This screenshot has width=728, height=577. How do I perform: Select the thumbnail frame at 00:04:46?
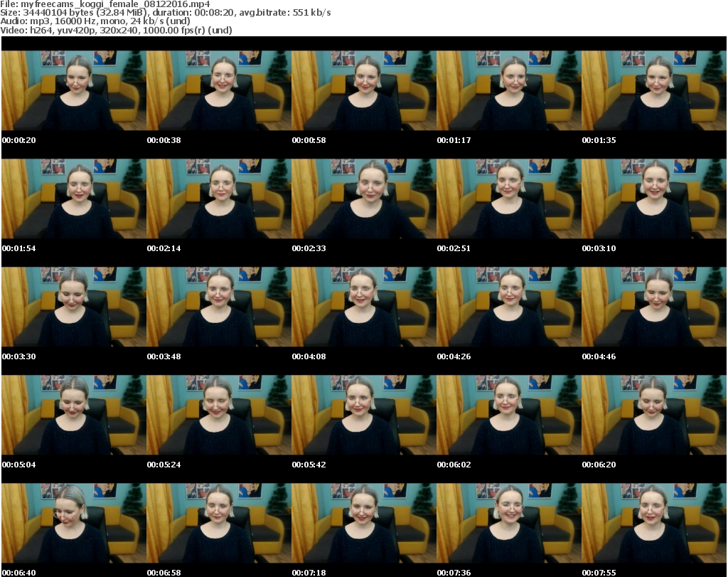pos(654,307)
